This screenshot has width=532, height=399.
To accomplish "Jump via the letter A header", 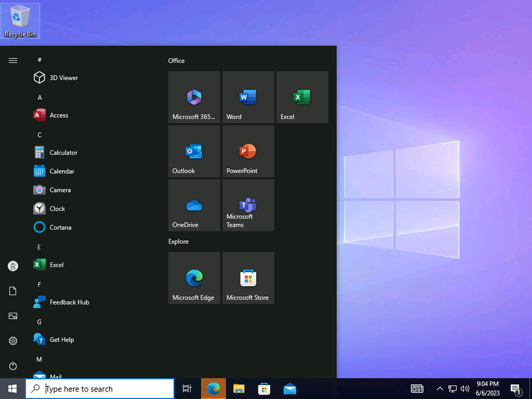I will (40, 98).
